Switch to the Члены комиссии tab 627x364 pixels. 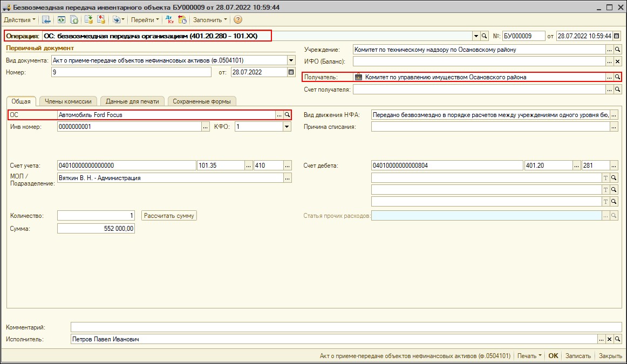click(68, 101)
